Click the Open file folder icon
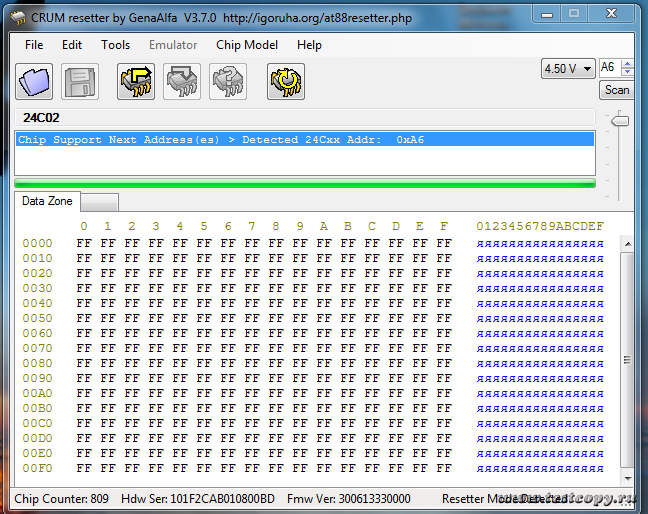The height and width of the screenshot is (514, 648). click(x=34, y=81)
